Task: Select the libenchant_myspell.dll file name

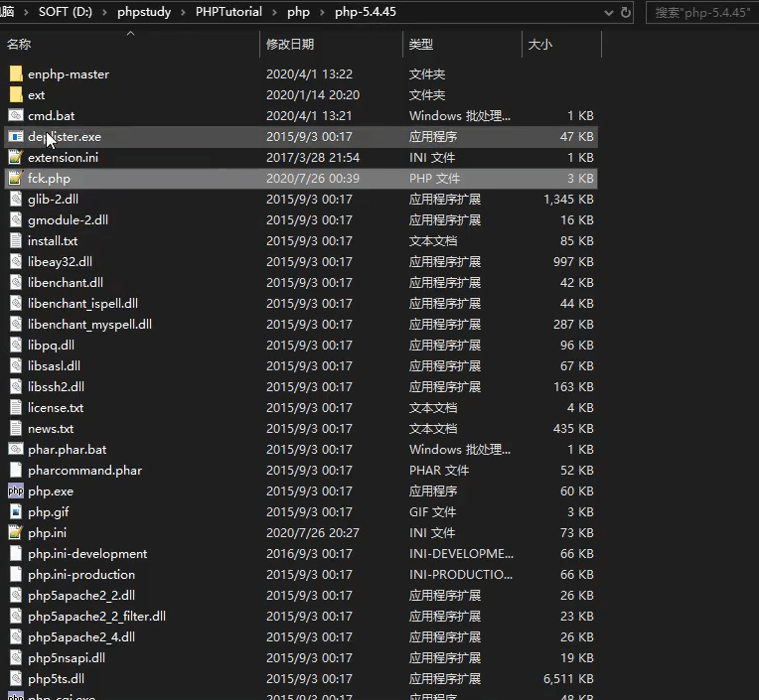Action: [89, 324]
